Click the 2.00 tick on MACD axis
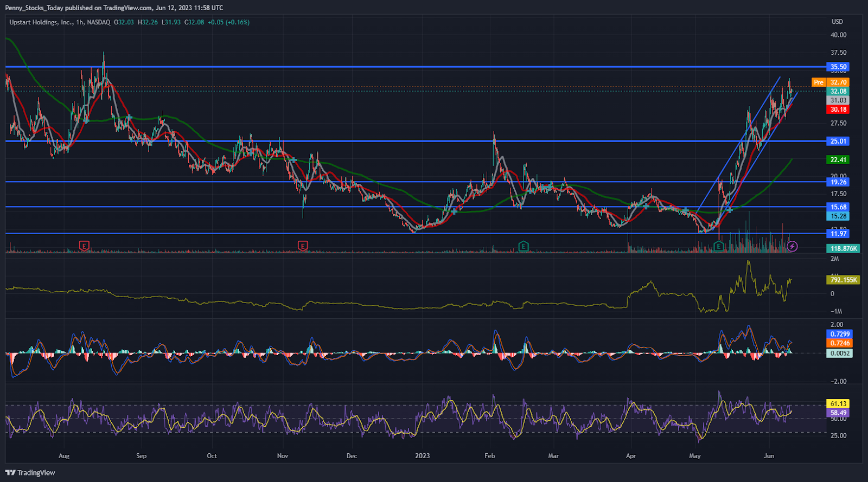This screenshot has height=482, width=868. (837, 325)
